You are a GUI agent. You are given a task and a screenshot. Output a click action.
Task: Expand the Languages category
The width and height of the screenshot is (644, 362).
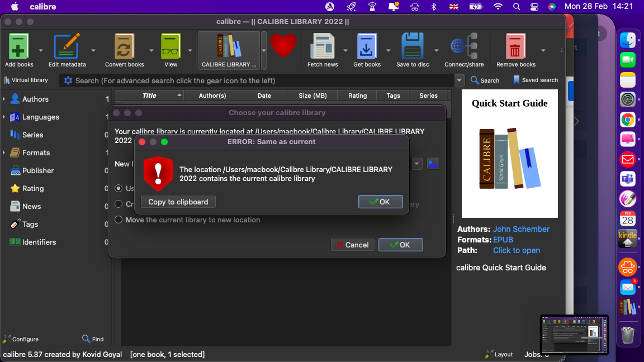click(4, 117)
